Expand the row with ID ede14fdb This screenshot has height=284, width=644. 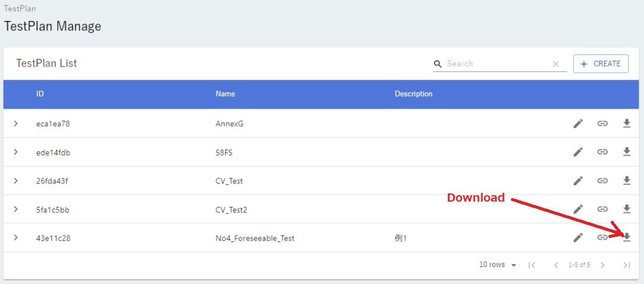(16, 152)
